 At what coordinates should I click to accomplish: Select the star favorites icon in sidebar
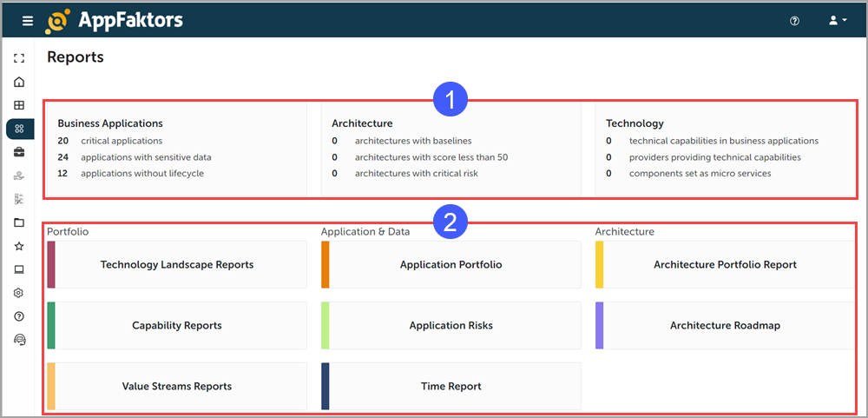point(19,246)
